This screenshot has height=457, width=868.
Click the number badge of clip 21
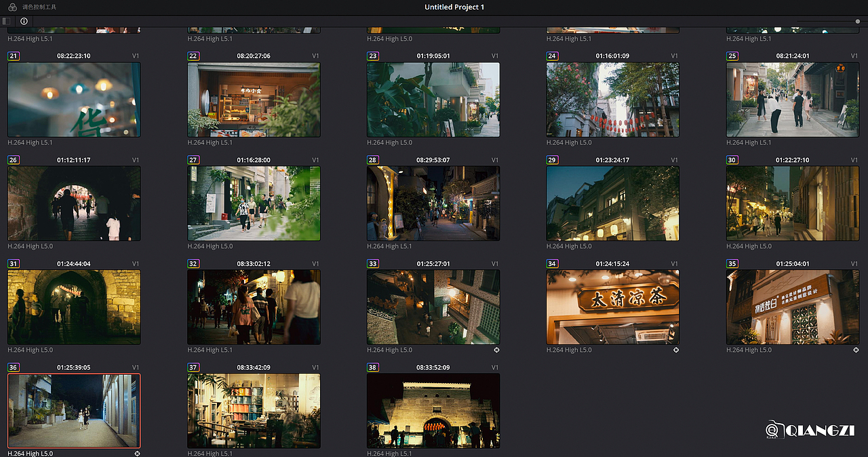coord(14,56)
